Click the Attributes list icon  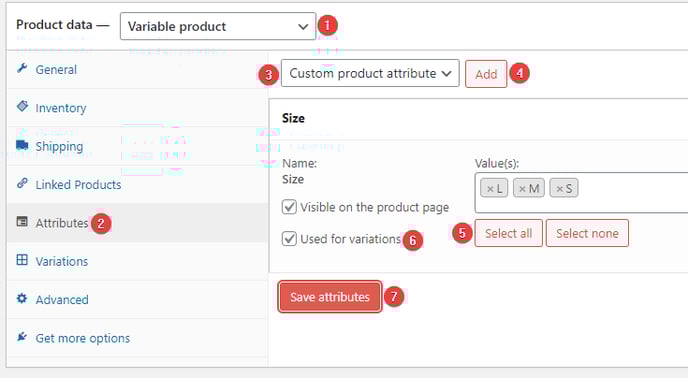pyautogui.click(x=22, y=221)
